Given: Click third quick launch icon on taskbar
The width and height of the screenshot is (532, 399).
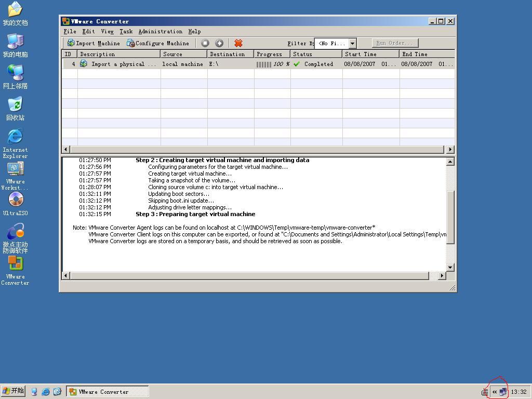Looking at the screenshot, I should (x=57, y=392).
